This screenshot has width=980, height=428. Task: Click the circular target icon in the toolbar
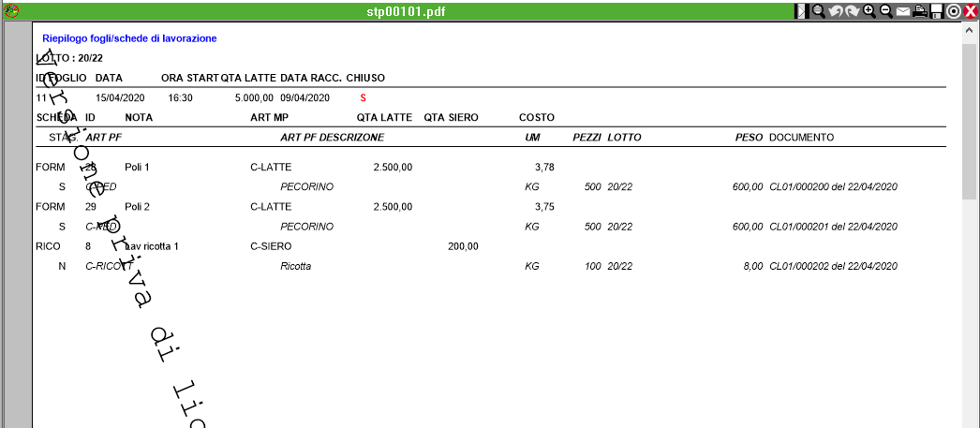pyautogui.click(x=954, y=11)
